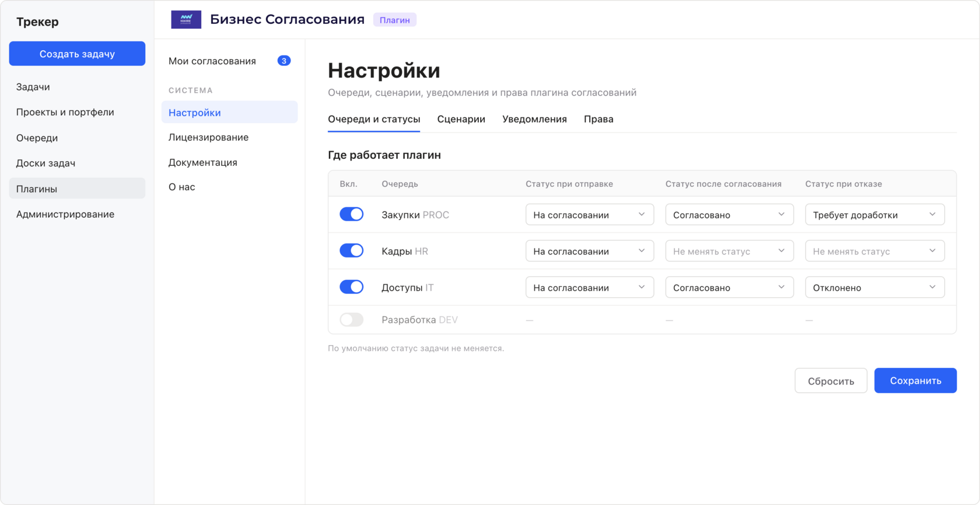The height and width of the screenshot is (505, 980).
Task: Open Закупки Статус при отправке dropdown
Action: point(590,214)
